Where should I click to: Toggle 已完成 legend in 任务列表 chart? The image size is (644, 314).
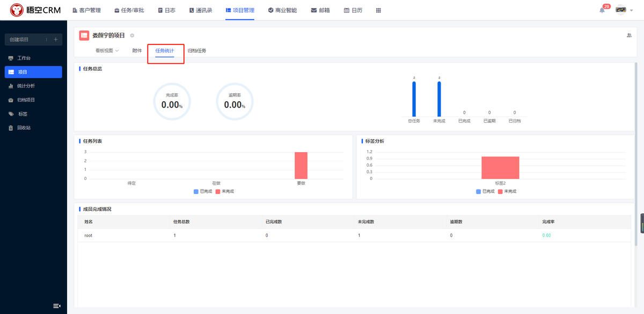201,191
